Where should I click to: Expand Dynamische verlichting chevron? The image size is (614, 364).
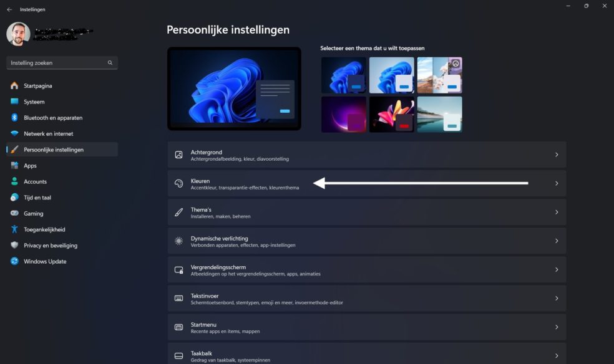pos(557,241)
